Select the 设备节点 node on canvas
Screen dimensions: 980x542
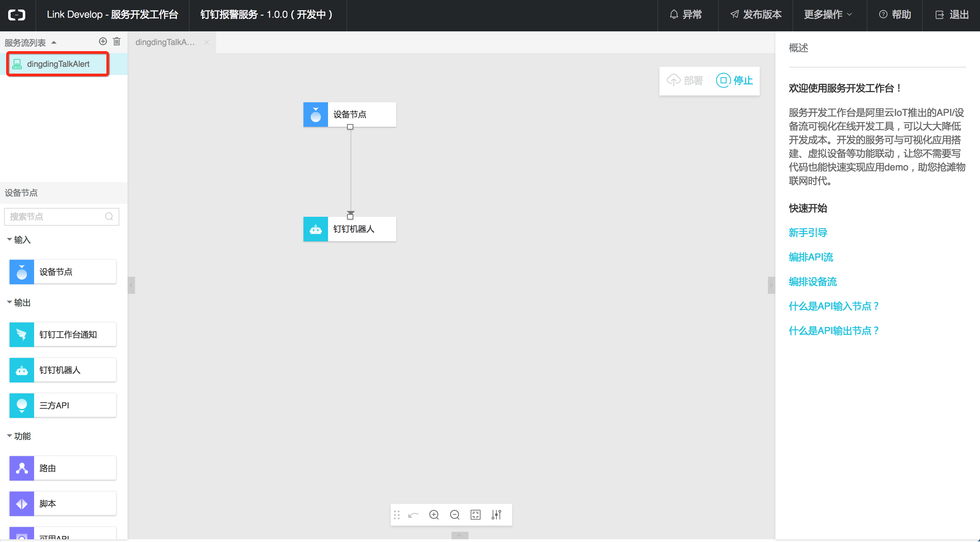[350, 114]
